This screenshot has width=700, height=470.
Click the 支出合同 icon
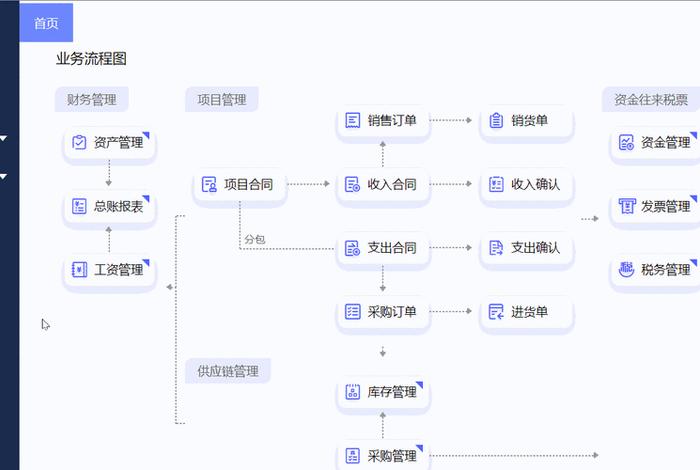click(x=352, y=248)
